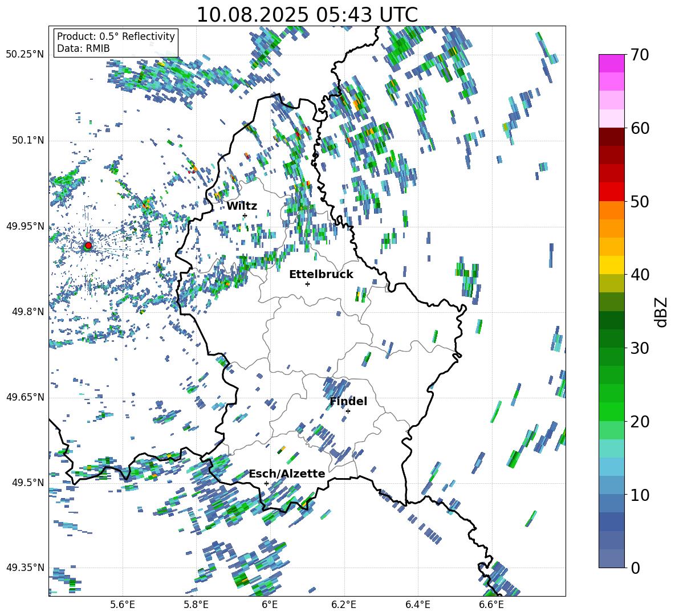Click the 49.8°N latitude label
The image size is (675, 616).
[27, 312]
